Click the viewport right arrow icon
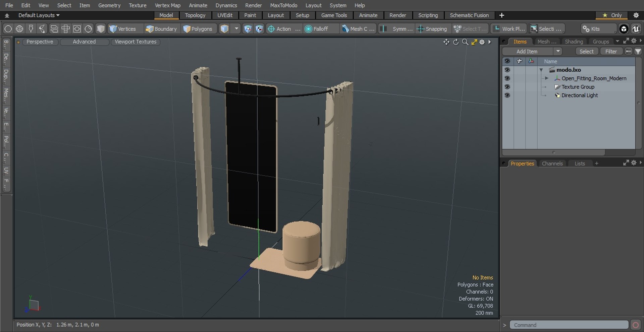 [x=490, y=42]
